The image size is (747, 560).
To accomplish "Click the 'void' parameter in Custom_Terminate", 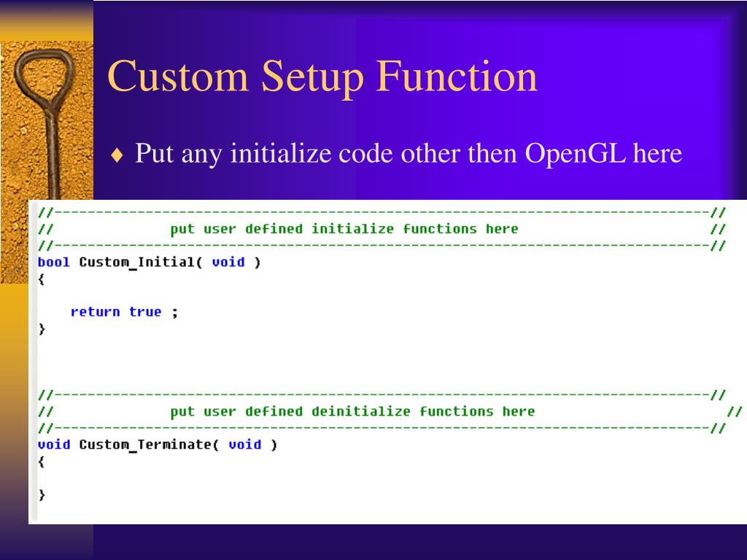I will coord(245,445).
